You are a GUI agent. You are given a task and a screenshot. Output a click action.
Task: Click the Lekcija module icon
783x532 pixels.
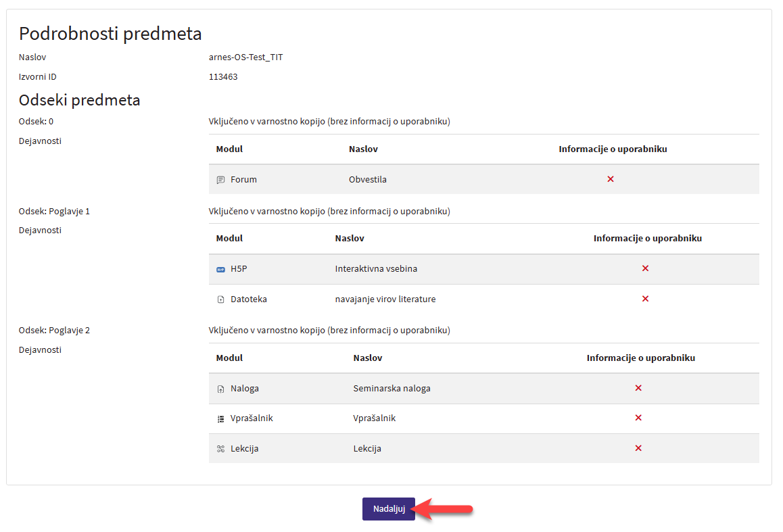[x=220, y=449]
